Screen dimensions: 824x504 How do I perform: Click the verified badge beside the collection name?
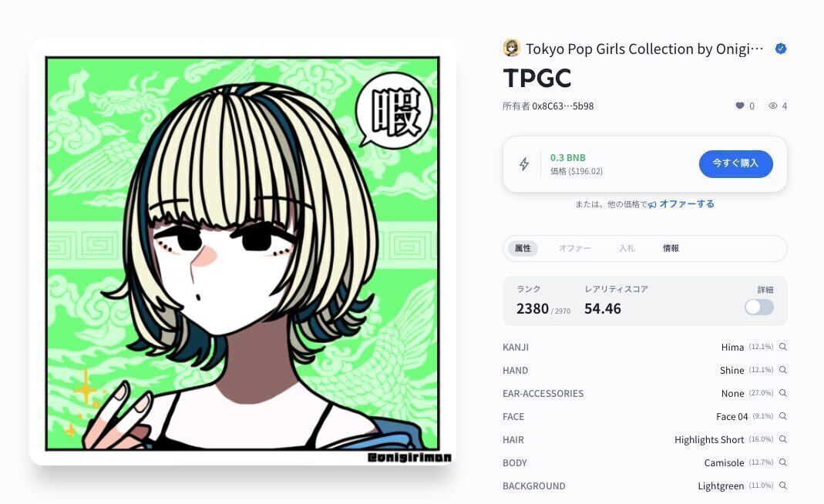781,49
